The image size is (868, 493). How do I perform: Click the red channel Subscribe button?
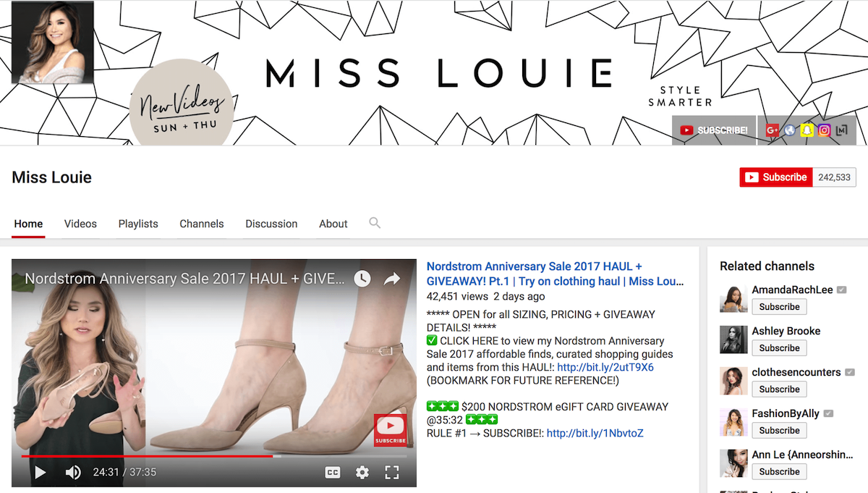click(x=776, y=177)
